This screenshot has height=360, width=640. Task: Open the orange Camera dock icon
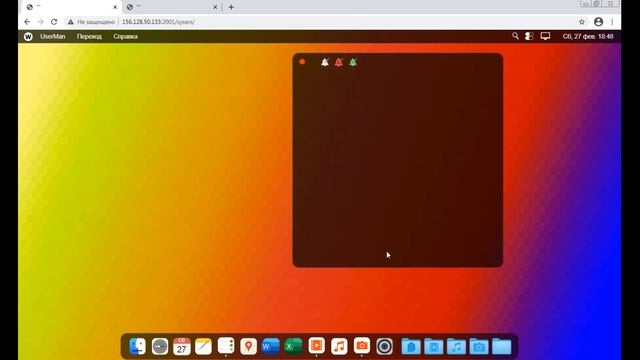(x=362, y=346)
